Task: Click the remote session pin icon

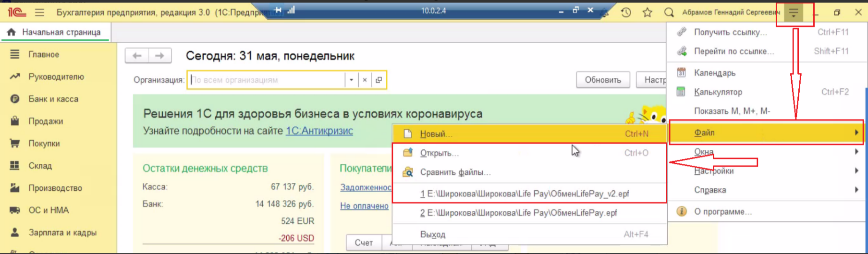Action: 278,10
